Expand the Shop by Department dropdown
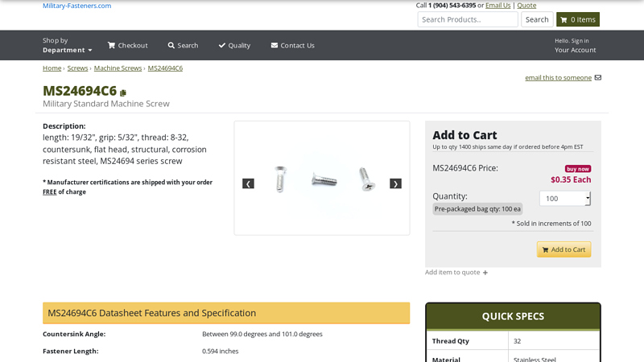644x362 pixels. [67, 45]
